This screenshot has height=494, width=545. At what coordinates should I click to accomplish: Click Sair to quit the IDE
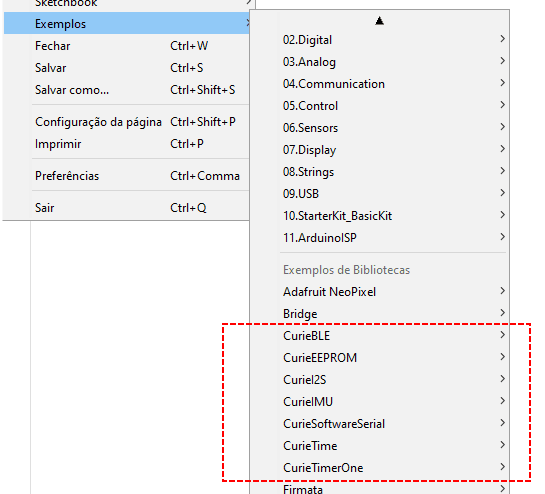(127, 208)
